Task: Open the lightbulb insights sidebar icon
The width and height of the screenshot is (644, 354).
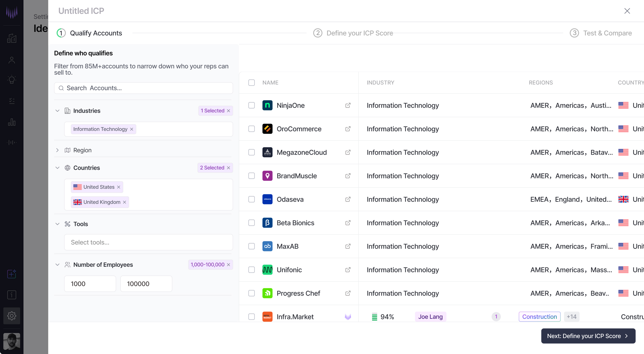Action: click(x=12, y=80)
